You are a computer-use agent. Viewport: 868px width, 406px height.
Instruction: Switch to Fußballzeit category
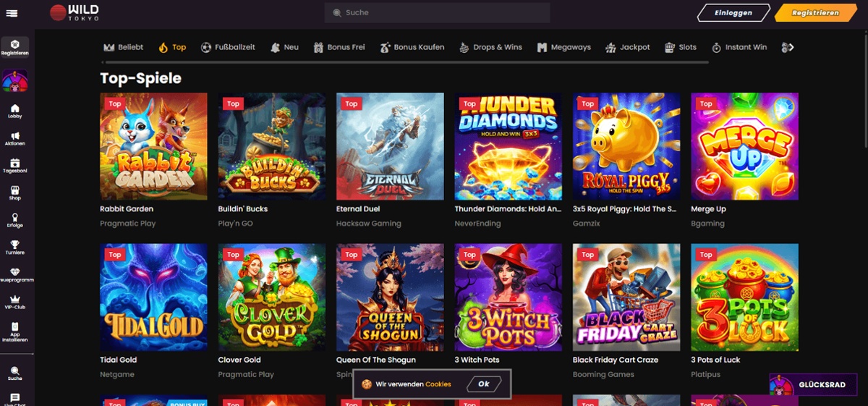click(228, 47)
